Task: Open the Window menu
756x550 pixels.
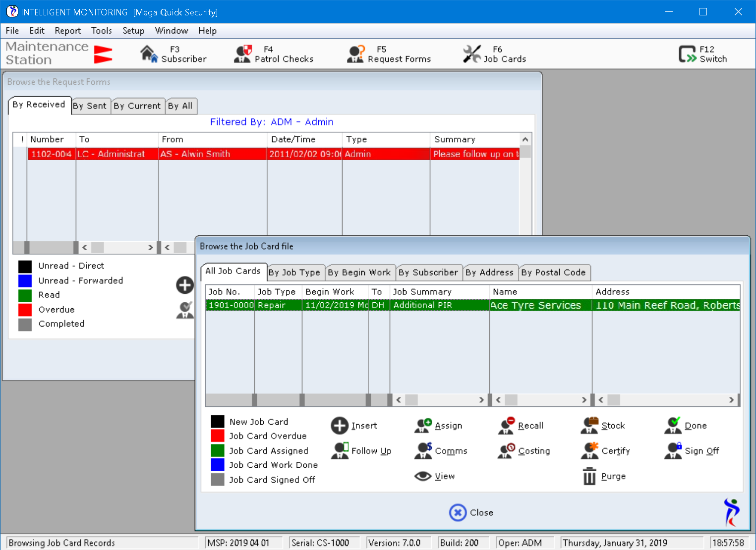Action: point(172,31)
